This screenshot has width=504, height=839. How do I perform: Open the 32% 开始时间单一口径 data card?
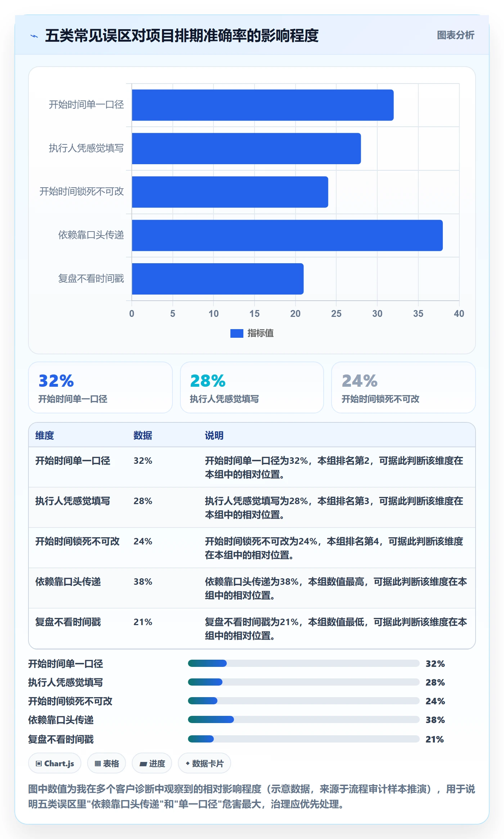click(100, 387)
